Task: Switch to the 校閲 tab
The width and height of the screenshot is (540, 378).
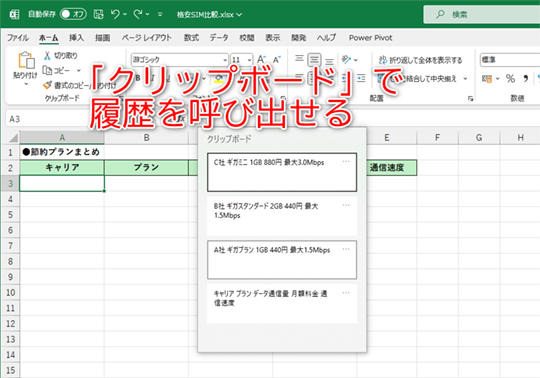Action: coord(247,38)
